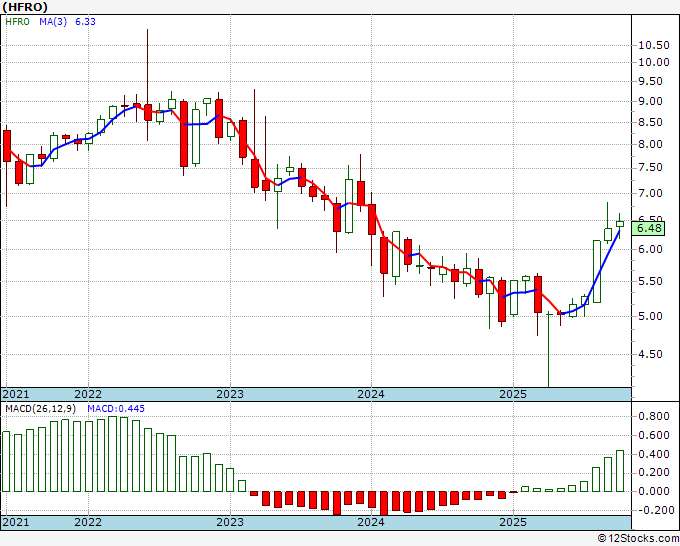Click the (HFRO) chart title

(25, 7)
